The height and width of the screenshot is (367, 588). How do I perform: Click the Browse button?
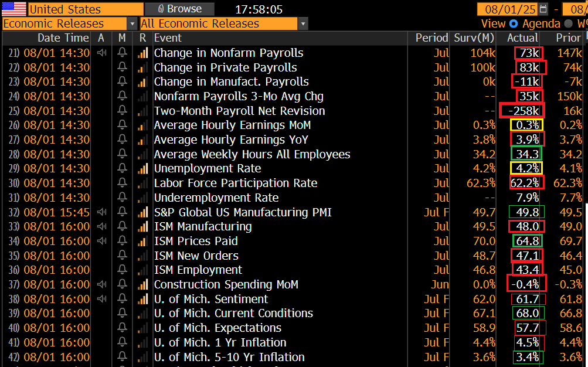tap(179, 9)
